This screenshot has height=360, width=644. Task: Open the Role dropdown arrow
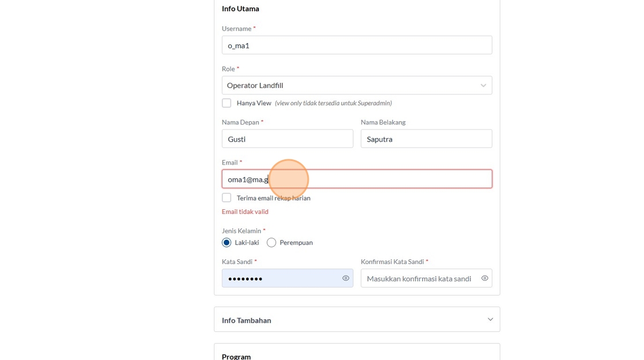coord(483,86)
